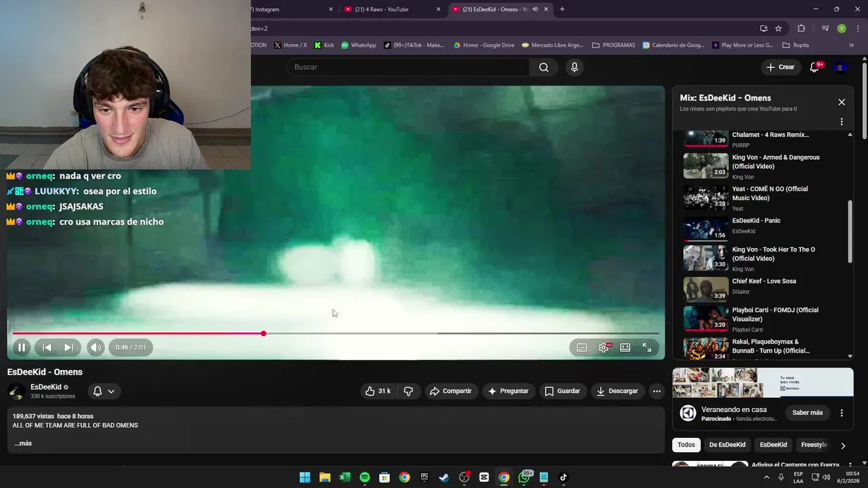This screenshot has width=868, height=488.
Task: Enter fullscreen mode on the video
Action: tap(647, 347)
